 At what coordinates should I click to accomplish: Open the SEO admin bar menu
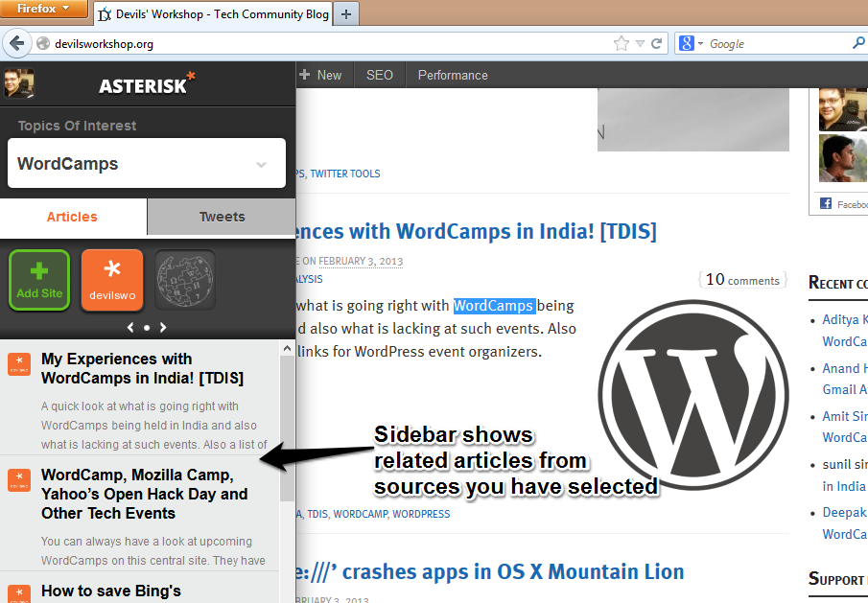coord(380,75)
